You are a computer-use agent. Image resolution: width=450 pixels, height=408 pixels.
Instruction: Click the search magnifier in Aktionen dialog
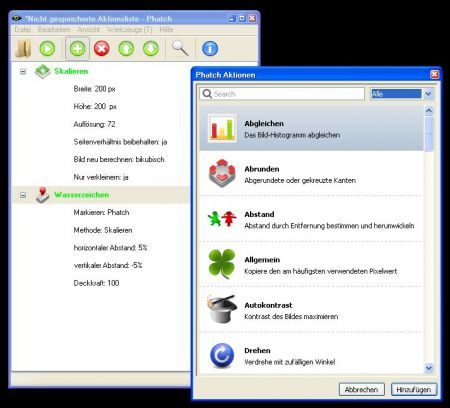207,94
